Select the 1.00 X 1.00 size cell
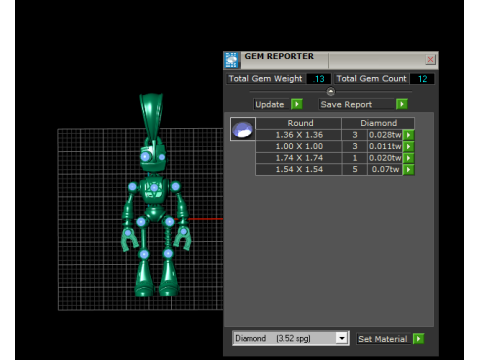Screen dimensions: 480x360 pos(299,146)
